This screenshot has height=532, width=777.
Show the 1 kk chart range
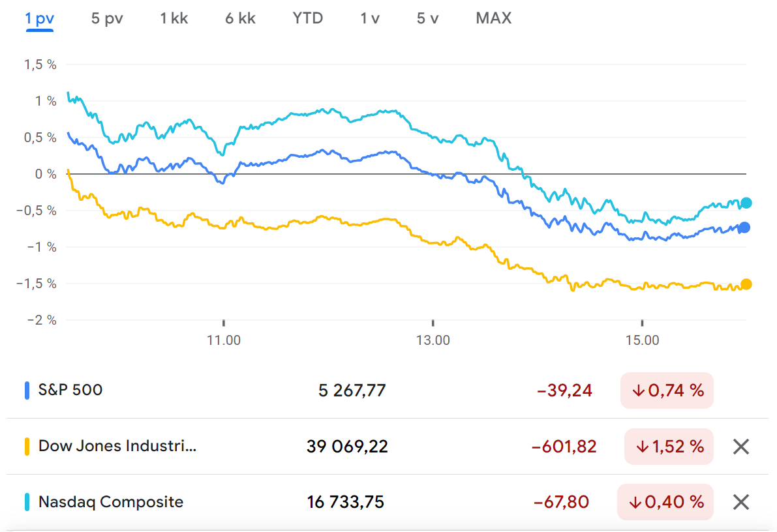click(174, 18)
